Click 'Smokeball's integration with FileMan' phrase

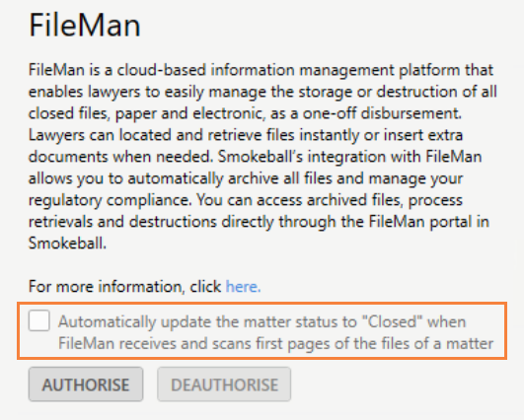[350, 157]
